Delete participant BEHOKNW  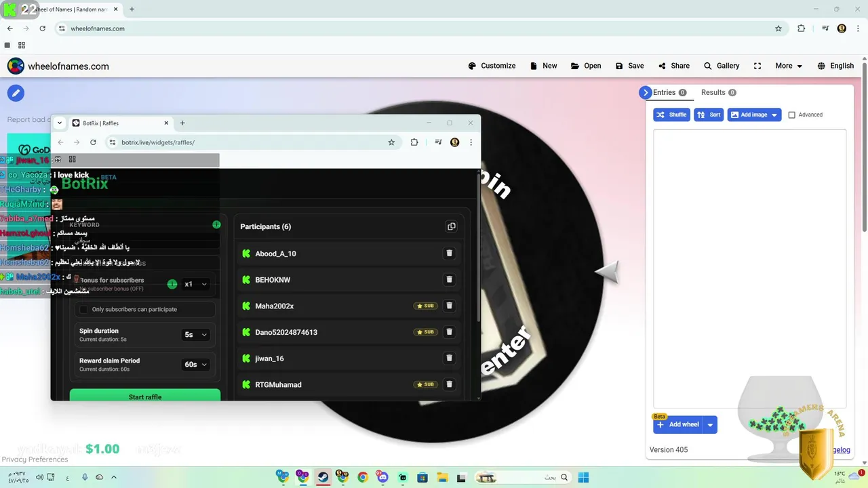[449, 279]
